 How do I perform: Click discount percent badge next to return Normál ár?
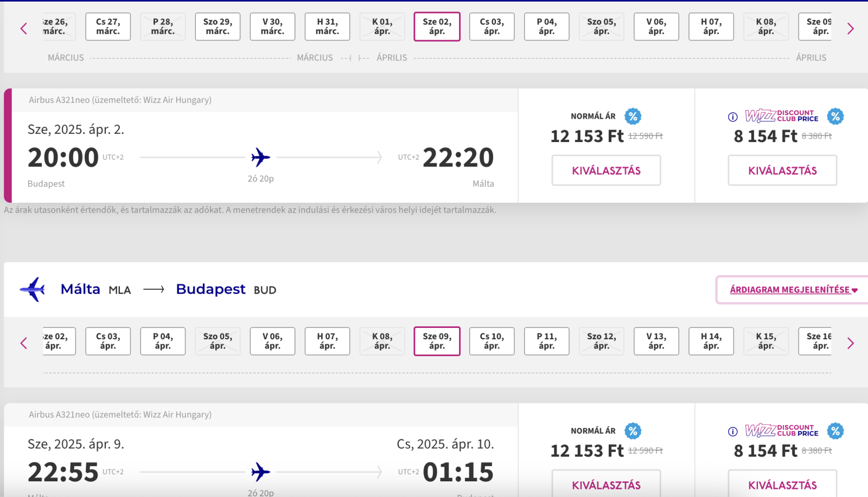click(633, 431)
